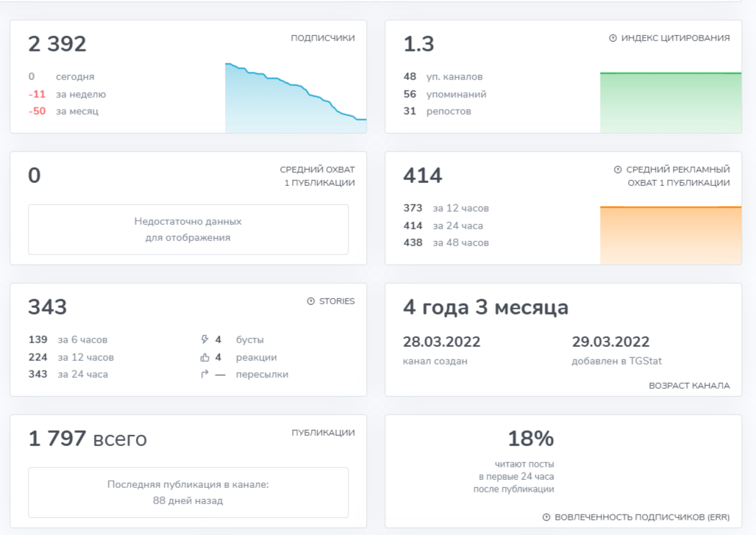This screenshot has height=535, width=756.
Task: Click the 18% engagement value
Action: coord(530,439)
